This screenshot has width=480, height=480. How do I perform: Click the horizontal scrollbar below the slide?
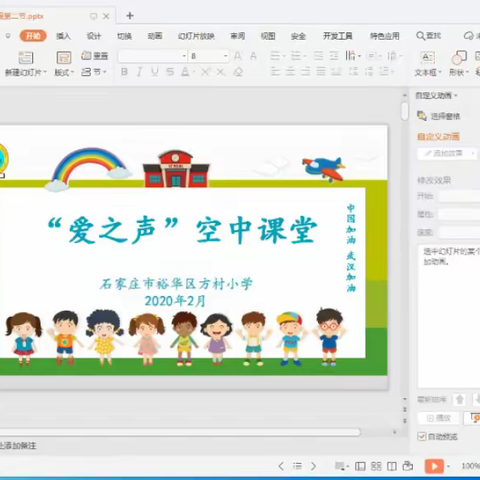[x=180, y=432]
